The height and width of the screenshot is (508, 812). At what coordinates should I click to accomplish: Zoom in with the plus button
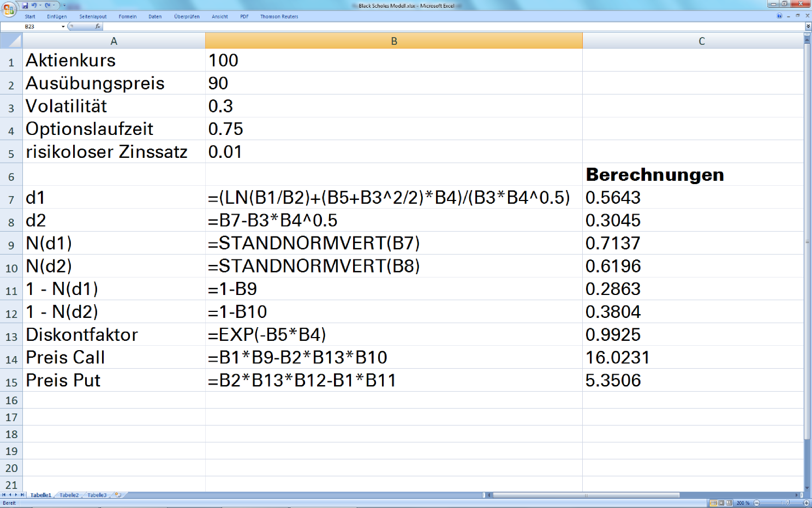point(807,503)
